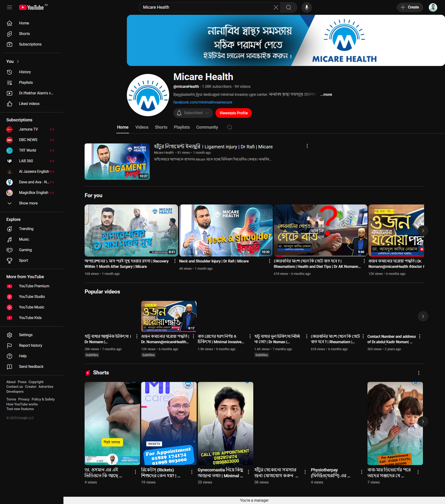Select the channel Home tab

click(123, 127)
